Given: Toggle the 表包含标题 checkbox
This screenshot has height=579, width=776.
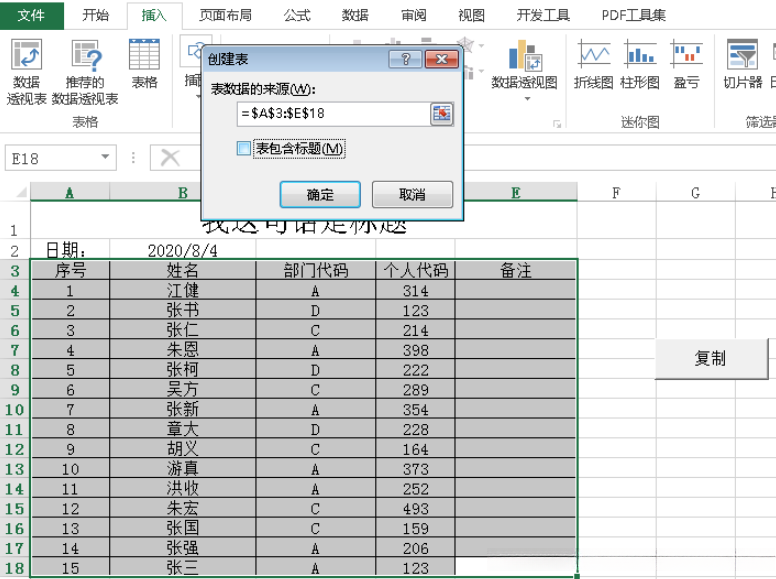Looking at the screenshot, I should pyautogui.click(x=243, y=148).
